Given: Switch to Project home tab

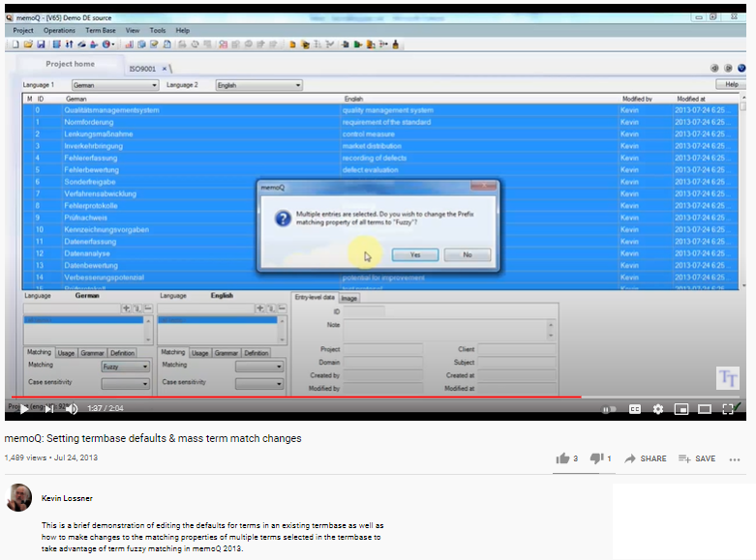Looking at the screenshot, I should coord(71,64).
